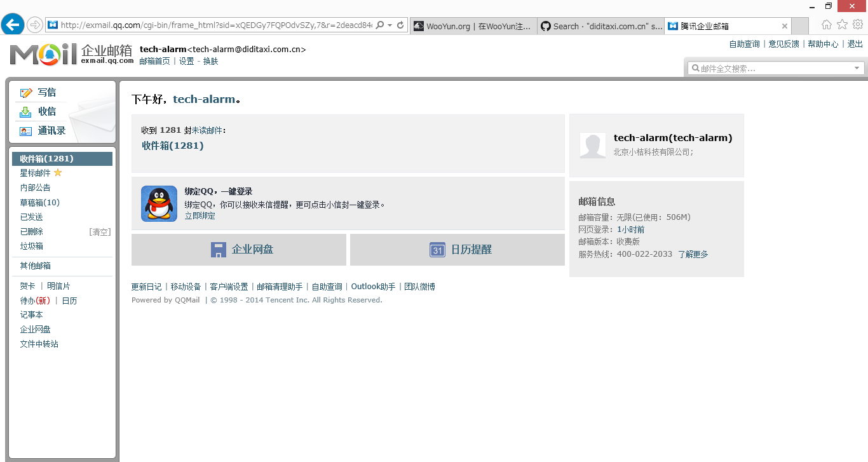Open 意见反馈 feedback link

click(783, 44)
